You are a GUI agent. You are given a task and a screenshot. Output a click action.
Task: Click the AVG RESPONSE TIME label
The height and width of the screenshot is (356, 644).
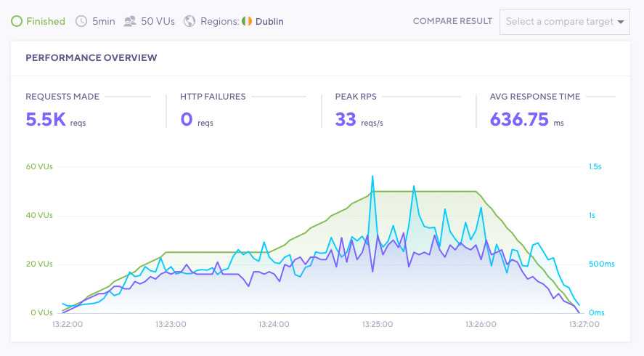(535, 97)
